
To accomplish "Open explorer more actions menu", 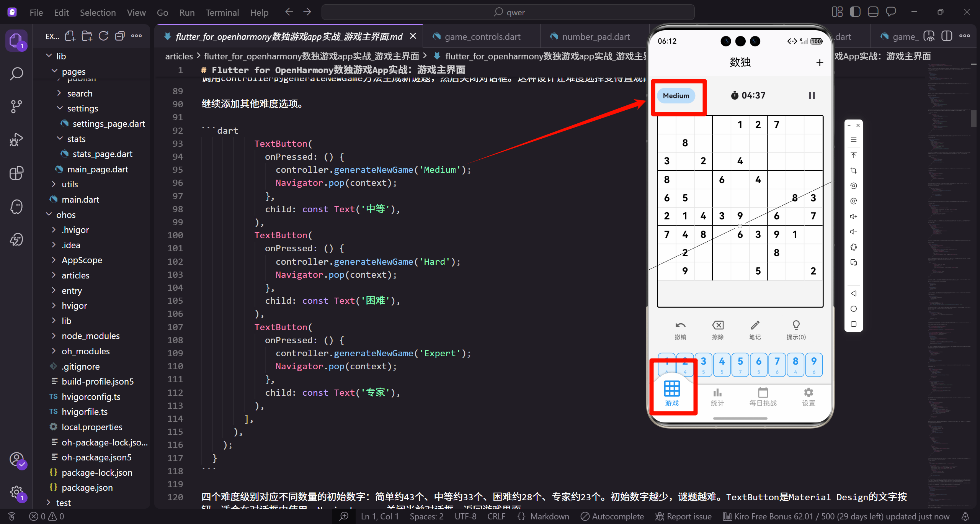I will pyautogui.click(x=136, y=36).
